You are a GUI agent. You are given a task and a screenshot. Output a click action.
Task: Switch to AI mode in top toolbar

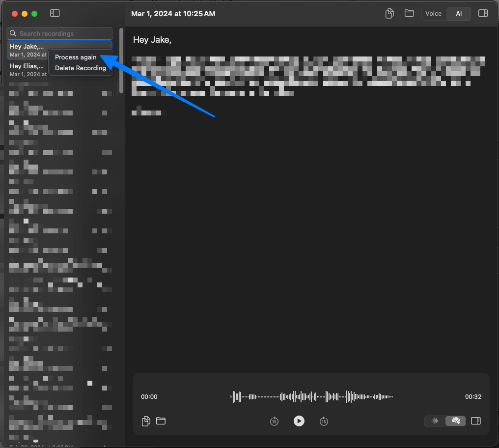pyautogui.click(x=459, y=14)
